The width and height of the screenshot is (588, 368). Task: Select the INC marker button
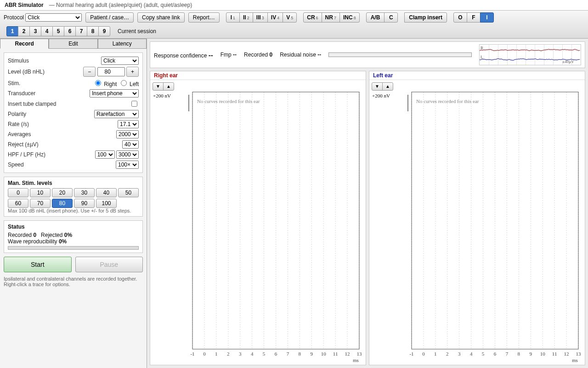point(350,17)
